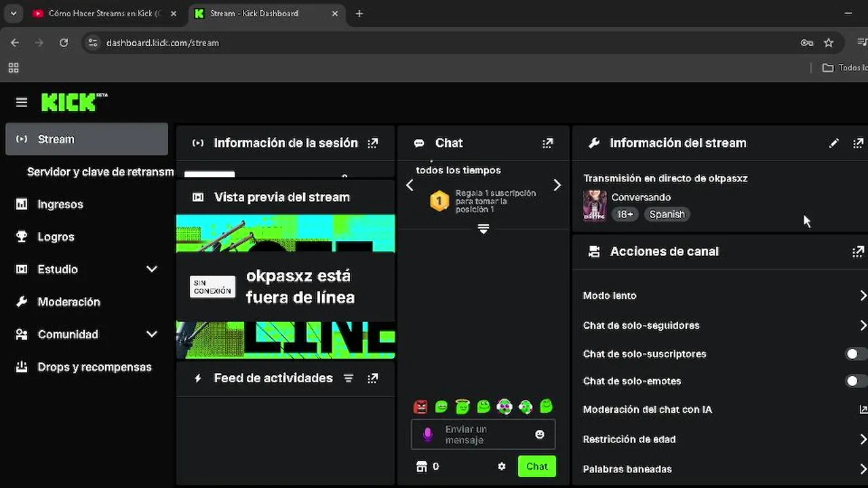Click the 18+ tag
This screenshot has width=868, height=488.
pyautogui.click(x=625, y=214)
